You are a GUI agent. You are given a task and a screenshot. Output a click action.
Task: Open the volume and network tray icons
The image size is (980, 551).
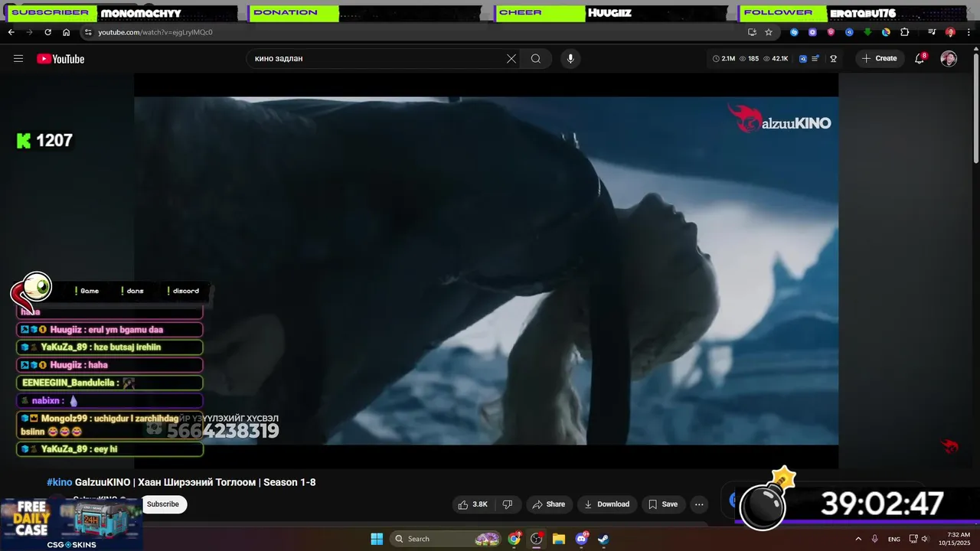click(x=920, y=539)
